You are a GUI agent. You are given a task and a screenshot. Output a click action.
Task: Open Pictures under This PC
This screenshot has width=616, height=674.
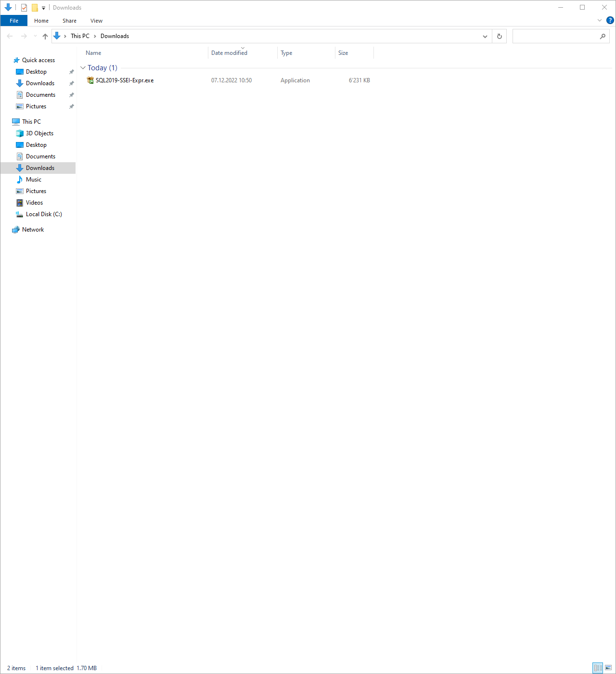pos(36,191)
